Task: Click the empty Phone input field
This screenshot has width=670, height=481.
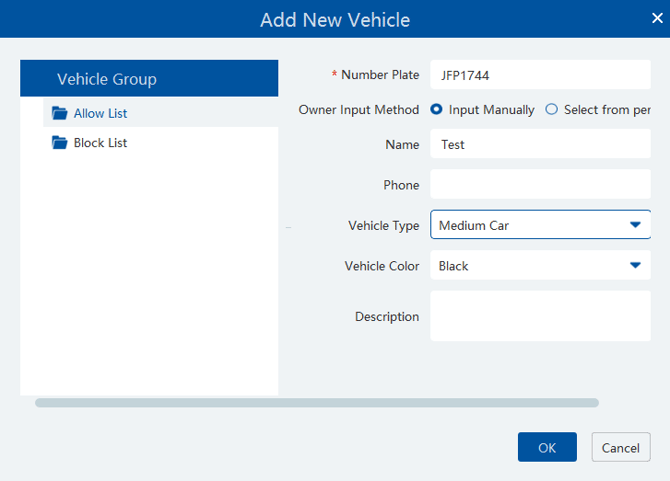Action: pyautogui.click(x=540, y=185)
